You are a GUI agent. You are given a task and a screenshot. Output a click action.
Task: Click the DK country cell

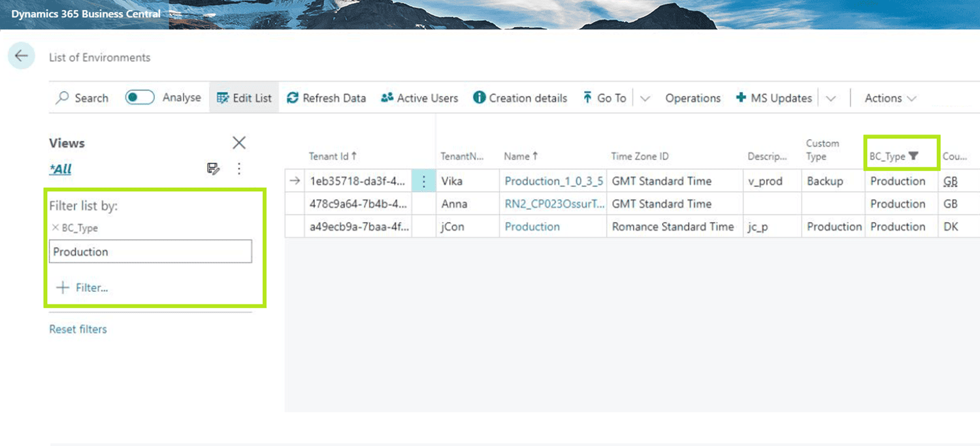click(x=959, y=227)
